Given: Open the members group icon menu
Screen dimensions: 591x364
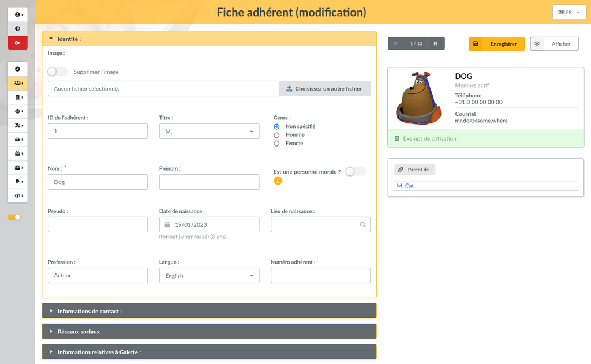Looking at the screenshot, I should (17, 83).
